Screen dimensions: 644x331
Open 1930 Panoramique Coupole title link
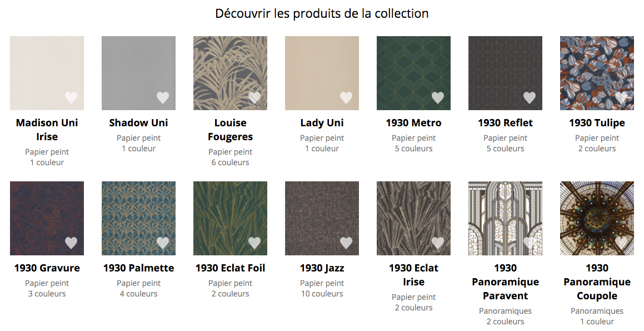[x=597, y=281]
